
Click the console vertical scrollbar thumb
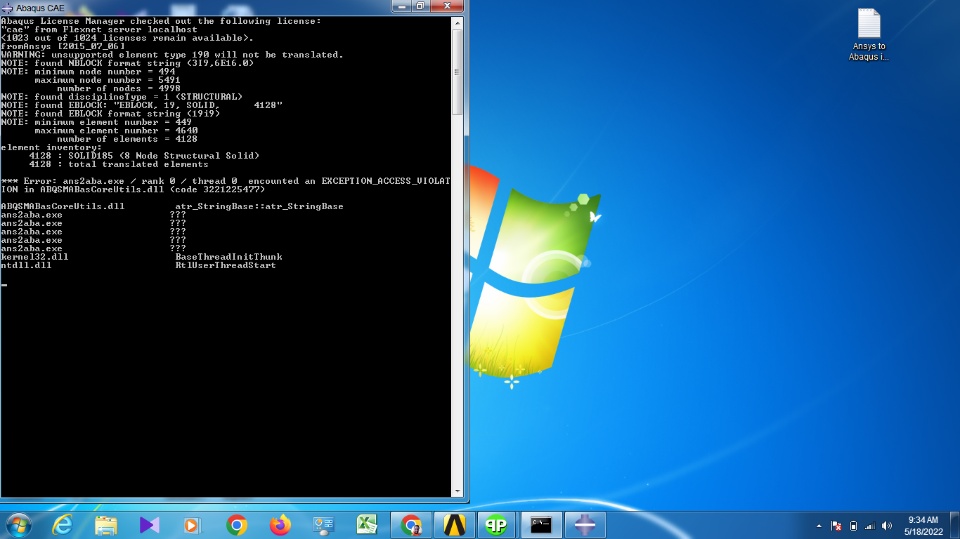[x=457, y=72]
